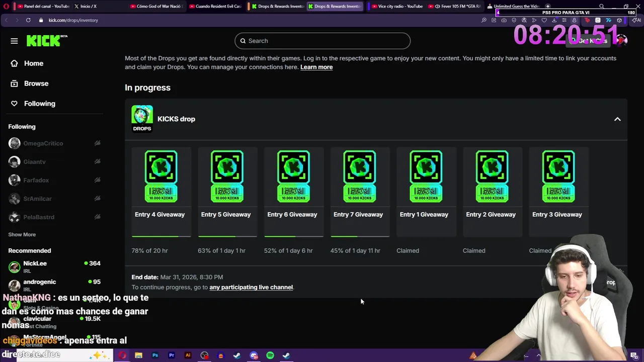Follow the Learn more link
The image size is (644, 362).
[x=316, y=67]
